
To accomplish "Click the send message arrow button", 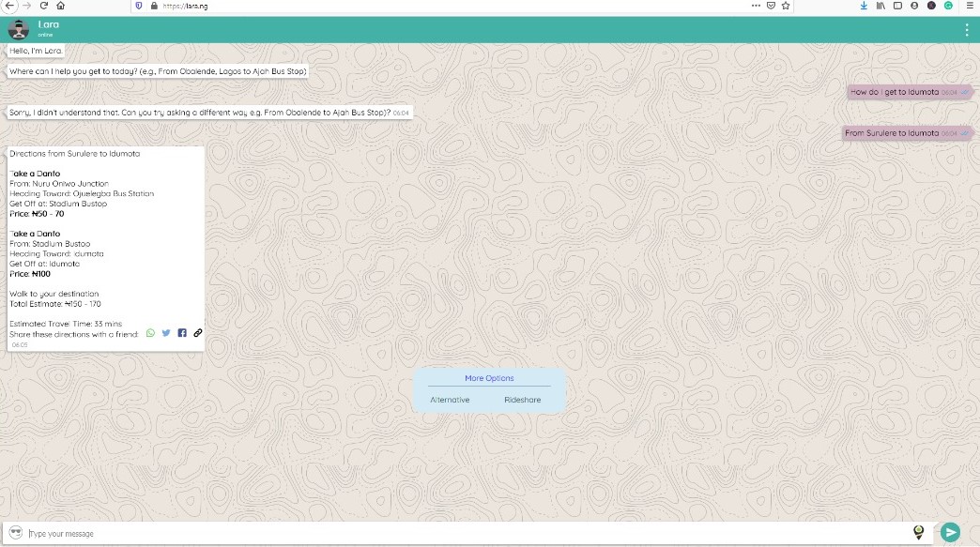I will (951, 533).
